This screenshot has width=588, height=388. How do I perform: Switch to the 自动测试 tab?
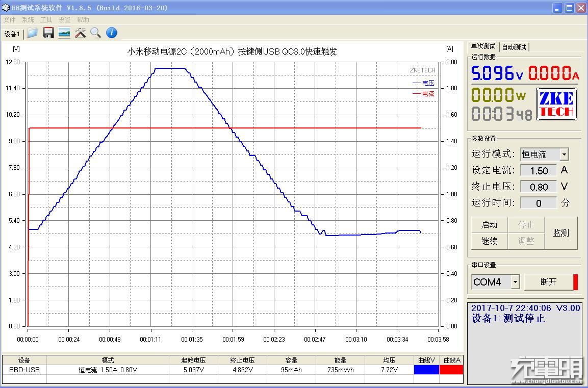click(x=514, y=47)
